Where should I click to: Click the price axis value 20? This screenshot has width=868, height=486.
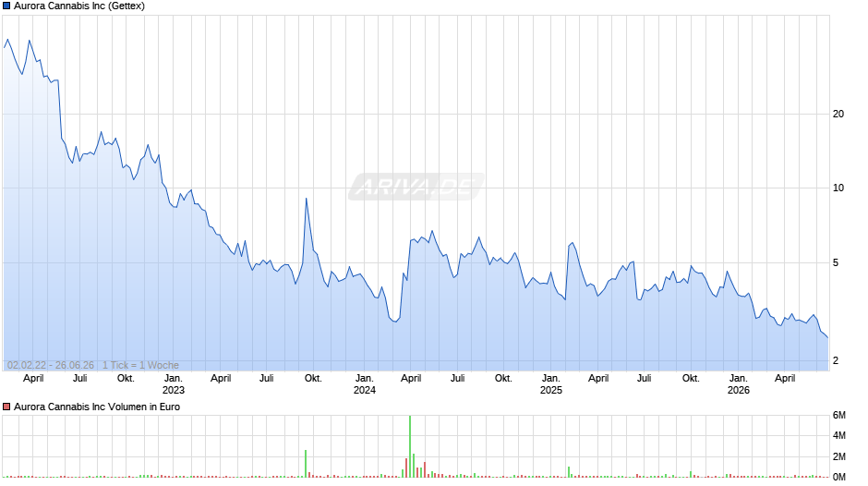838,115
